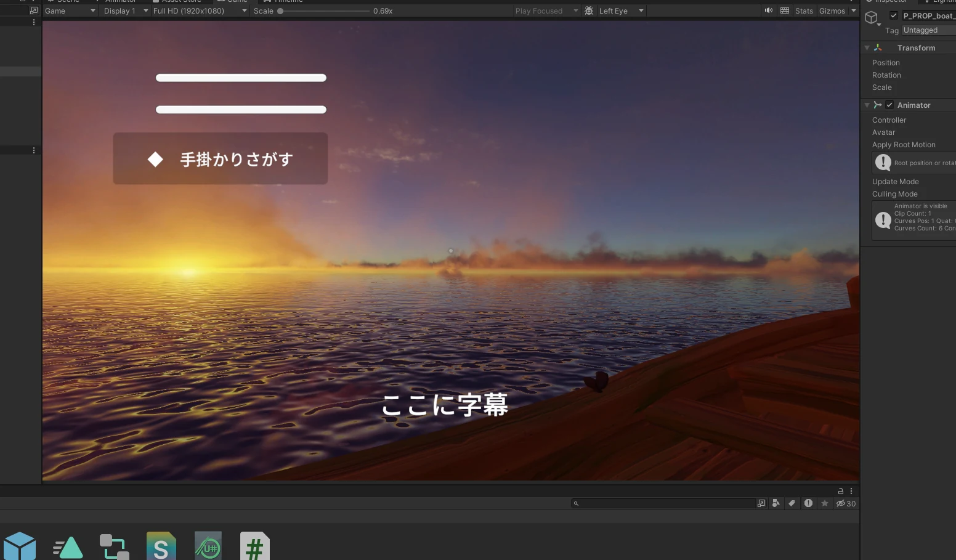The width and height of the screenshot is (956, 560).
Task: Click the Project search field
Action: pos(664,503)
